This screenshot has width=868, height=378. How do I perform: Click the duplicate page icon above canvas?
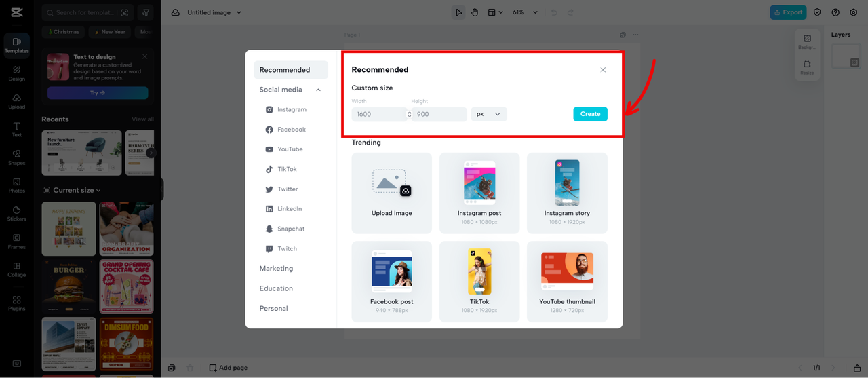click(623, 35)
